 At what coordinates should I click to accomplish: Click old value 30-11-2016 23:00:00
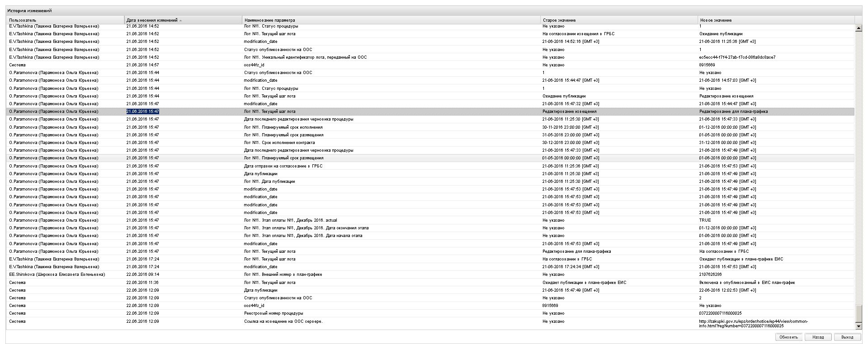click(571, 127)
